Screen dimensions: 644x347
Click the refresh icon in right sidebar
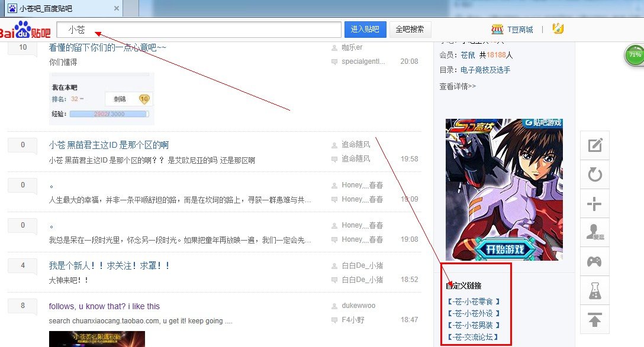click(x=594, y=175)
